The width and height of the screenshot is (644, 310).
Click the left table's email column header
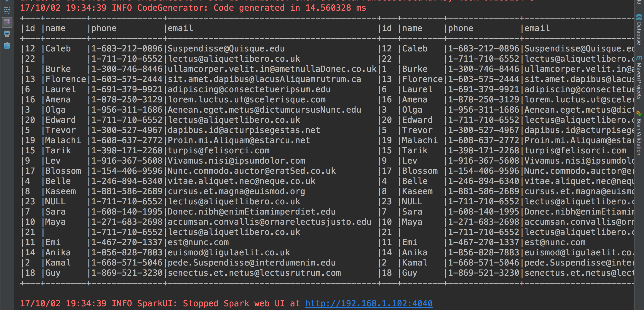tap(180, 28)
